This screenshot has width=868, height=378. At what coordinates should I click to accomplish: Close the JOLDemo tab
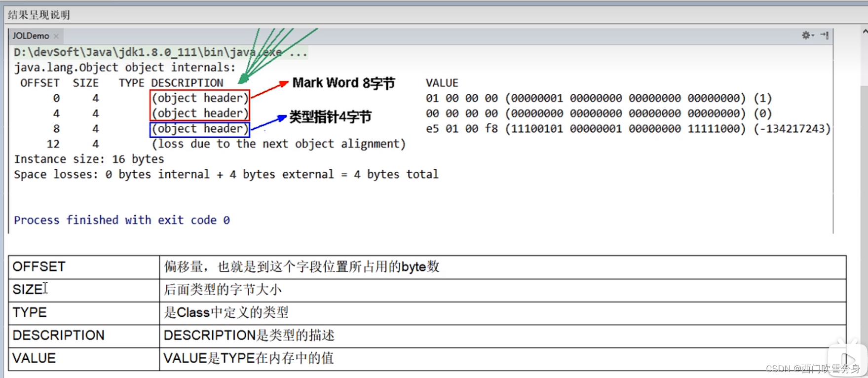click(56, 36)
